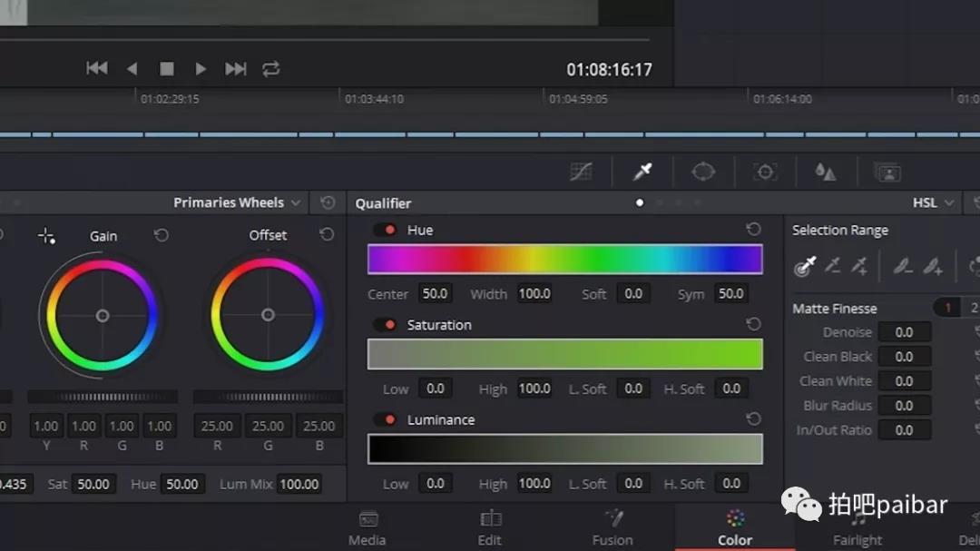Select the Qualifier eyedropper palette icon
This screenshot has width=980, height=551.
click(642, 171)
